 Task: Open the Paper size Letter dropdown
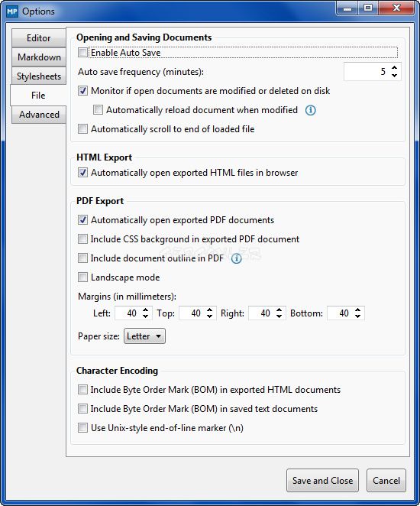145,336
